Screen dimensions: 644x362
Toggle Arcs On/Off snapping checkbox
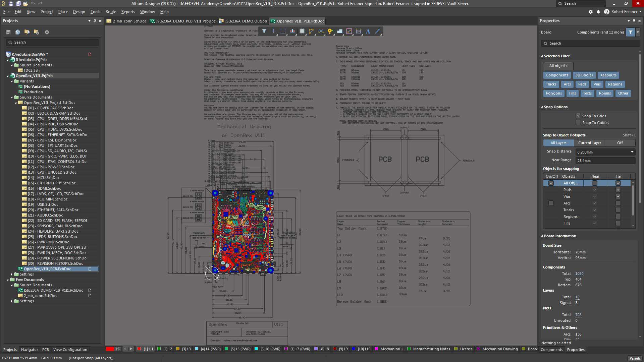click(551, 203)
